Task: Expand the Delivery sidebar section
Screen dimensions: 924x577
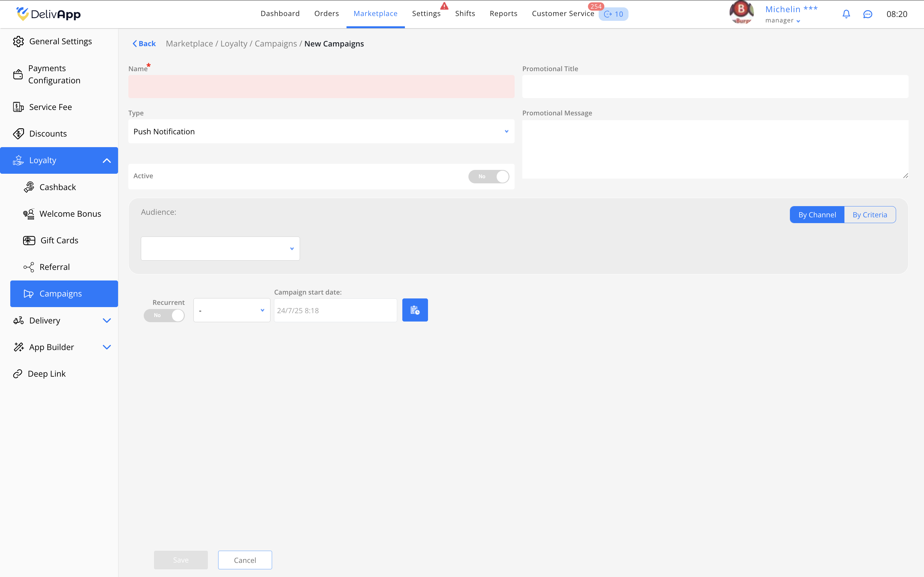Action: tap(107, 321)
